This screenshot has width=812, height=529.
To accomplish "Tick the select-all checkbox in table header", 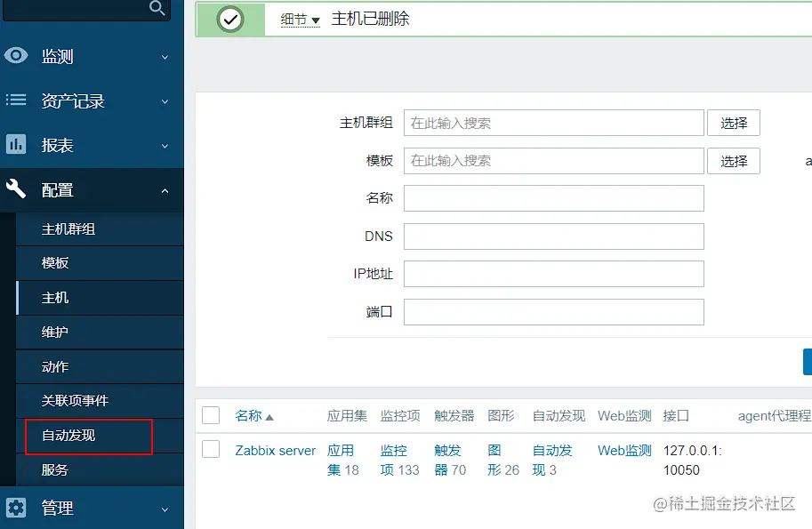I will pyautogui.click(x=211, y=415).
